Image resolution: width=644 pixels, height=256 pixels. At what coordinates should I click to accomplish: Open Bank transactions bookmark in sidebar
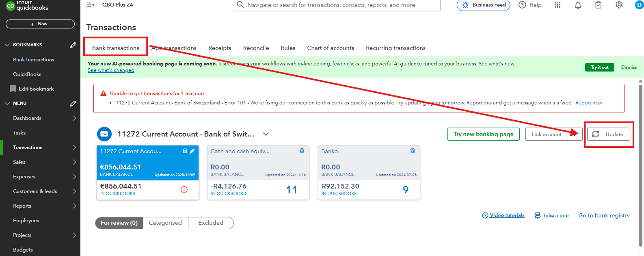(34, 59)
